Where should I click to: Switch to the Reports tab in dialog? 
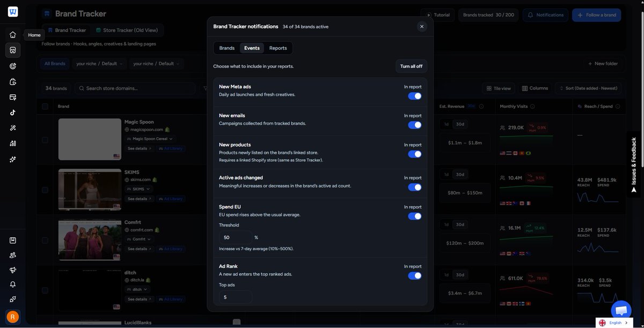point(278,48)
